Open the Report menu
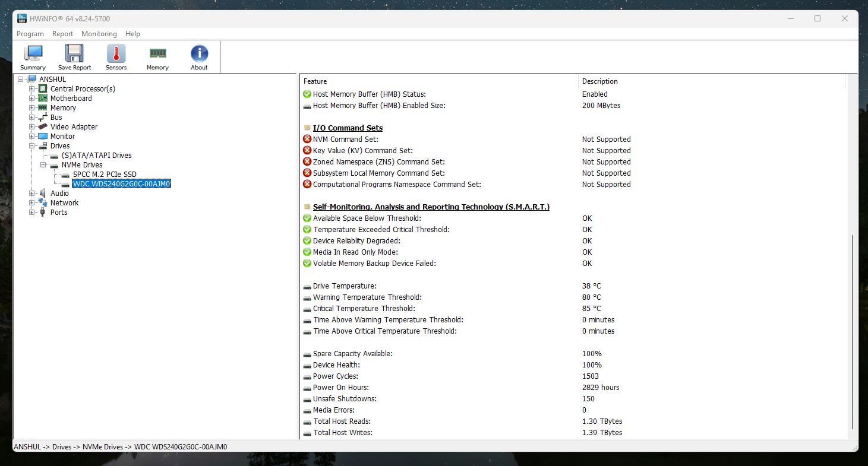868x466 pixels. pos(62,34)
